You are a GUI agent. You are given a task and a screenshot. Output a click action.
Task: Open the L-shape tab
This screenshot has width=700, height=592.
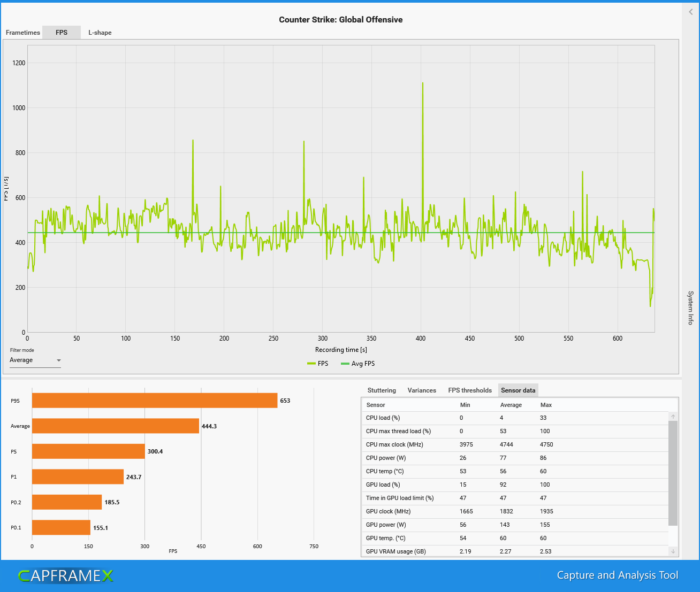click(x=100, y=33)
